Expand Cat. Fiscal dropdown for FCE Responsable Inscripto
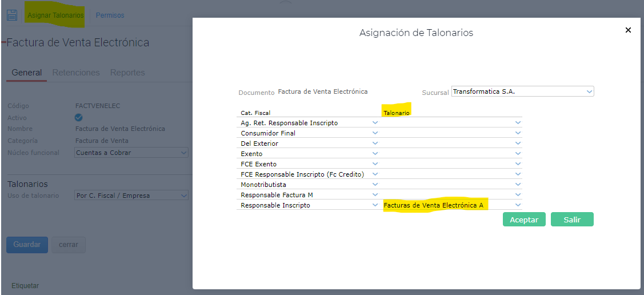The image size is (644, 295). (x=375, y=174)
